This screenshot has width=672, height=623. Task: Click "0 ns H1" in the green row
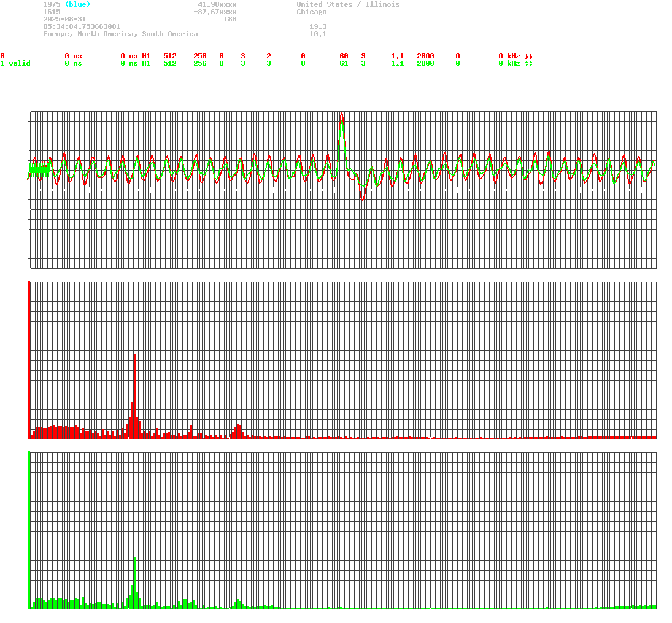point(136,63)
